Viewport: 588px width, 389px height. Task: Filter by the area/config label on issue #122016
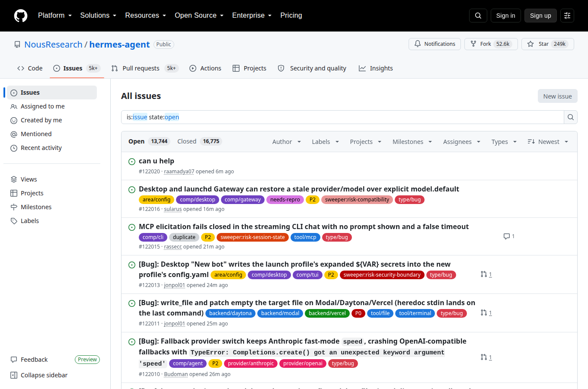coord(157,200)
